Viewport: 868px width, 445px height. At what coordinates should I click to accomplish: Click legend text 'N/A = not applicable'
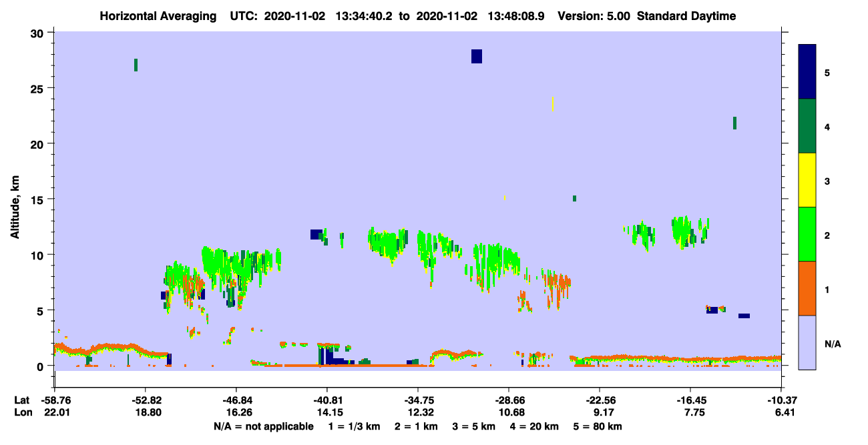tap(263, 426)
